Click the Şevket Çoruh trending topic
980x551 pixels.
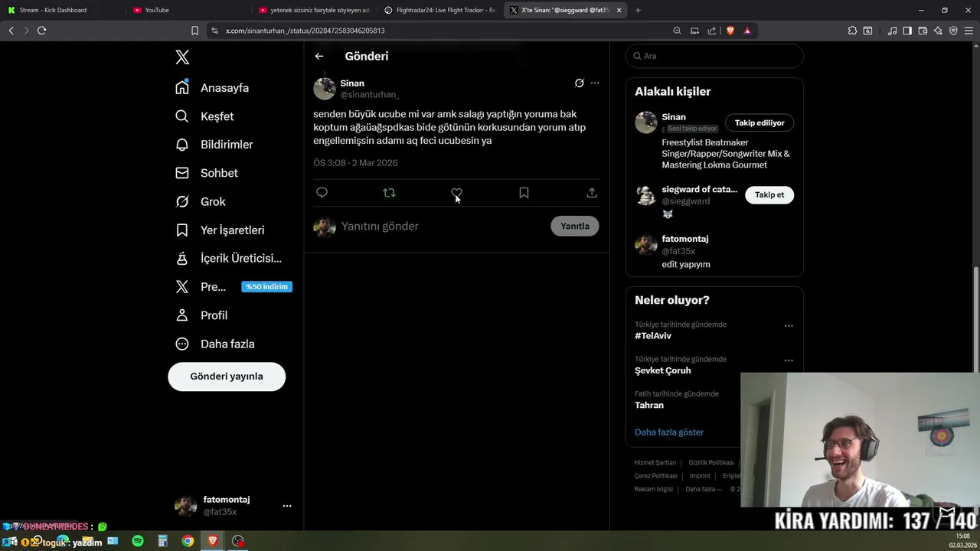pyautogui.click(x=662, y=370)
